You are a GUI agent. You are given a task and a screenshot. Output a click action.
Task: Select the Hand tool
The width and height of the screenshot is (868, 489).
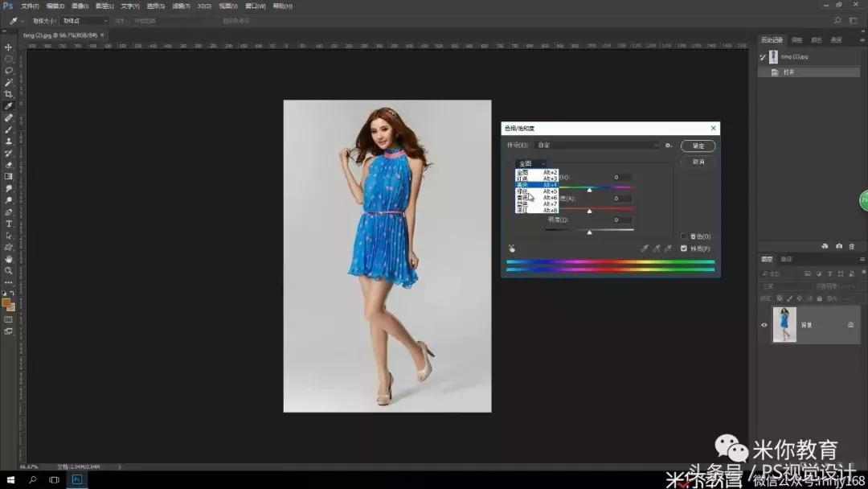point(9,259)
